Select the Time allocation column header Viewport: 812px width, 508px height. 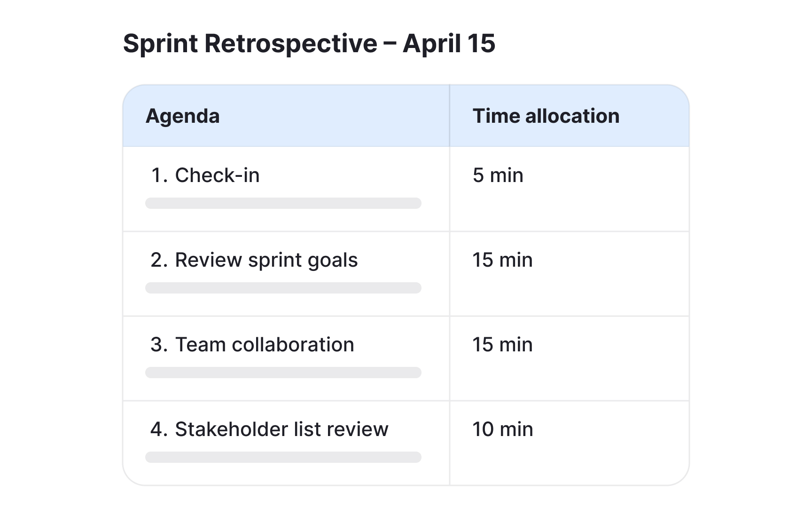point(546,116)
